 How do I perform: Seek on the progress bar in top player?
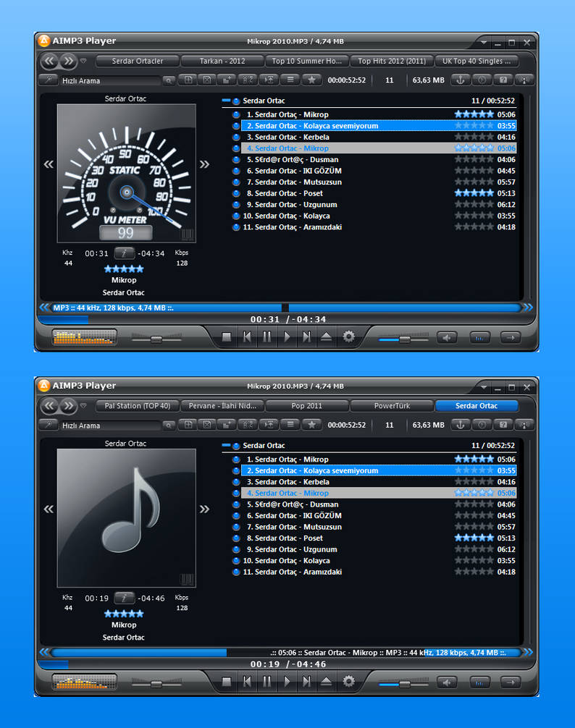pos(287,320)
